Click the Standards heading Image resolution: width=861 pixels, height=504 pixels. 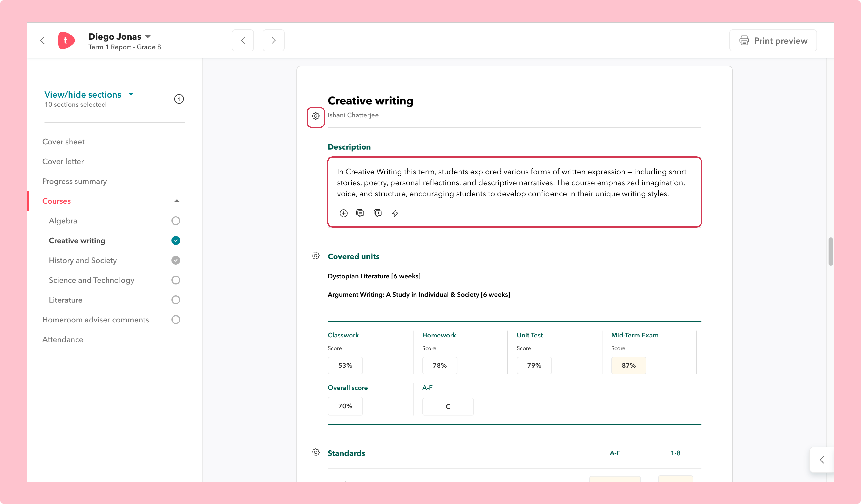tap(346, 453)
